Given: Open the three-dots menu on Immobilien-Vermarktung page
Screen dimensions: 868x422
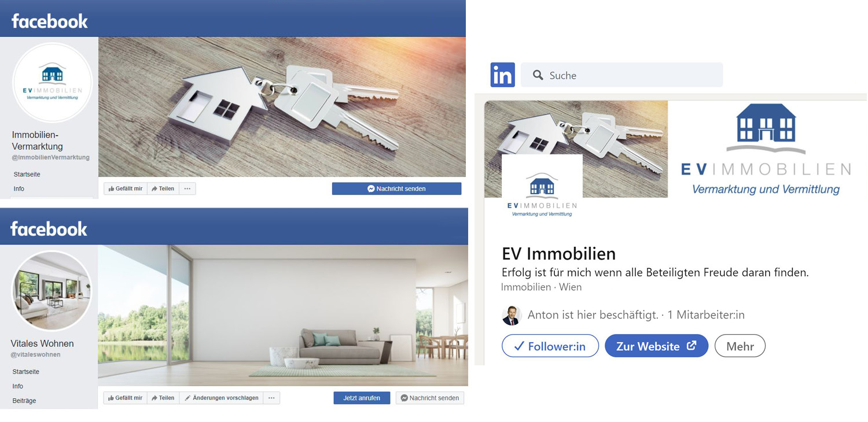Looking at the screenshot, I should [x=187, y=188].
